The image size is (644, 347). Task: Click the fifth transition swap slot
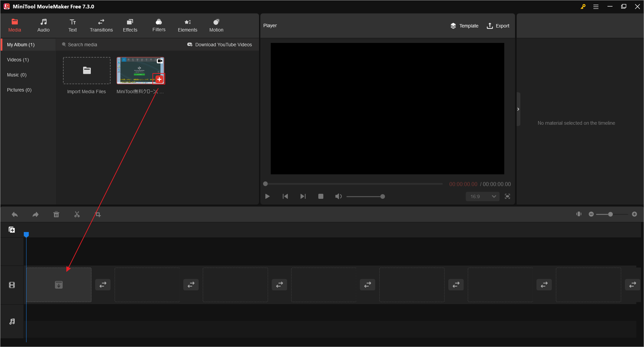tap(456, 285)
